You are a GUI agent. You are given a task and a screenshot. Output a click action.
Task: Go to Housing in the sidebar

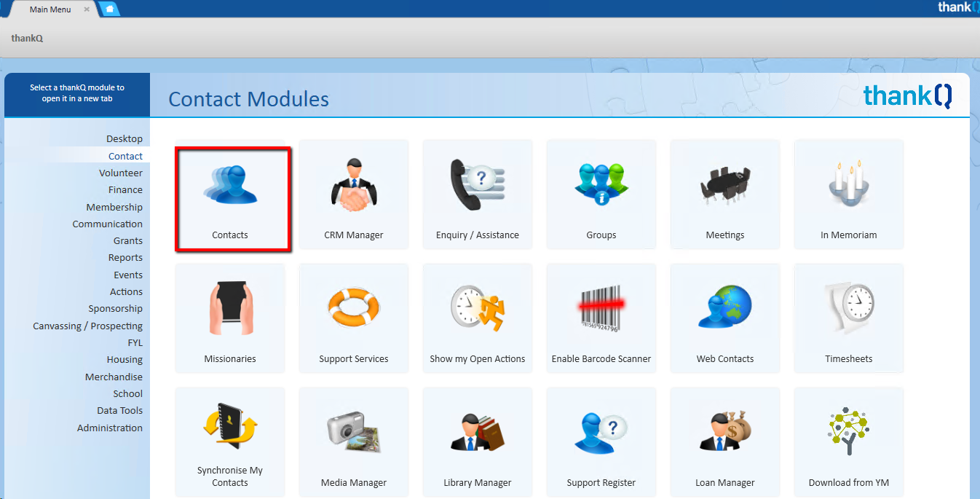(x=125, y=359)
